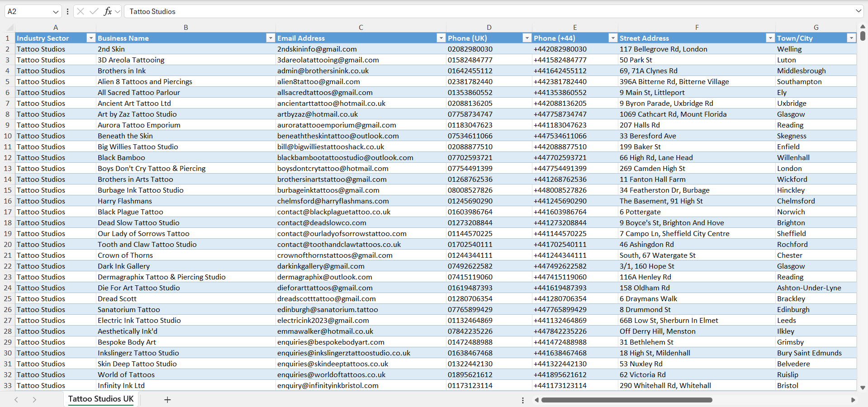Select phone cell '07758734747'
The height and width of the screenshot is (407, 868).
point(489,114)
